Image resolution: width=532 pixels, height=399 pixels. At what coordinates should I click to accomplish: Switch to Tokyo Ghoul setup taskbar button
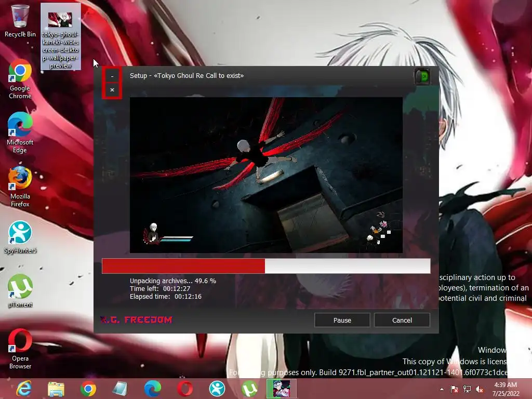tap(281, 389)
